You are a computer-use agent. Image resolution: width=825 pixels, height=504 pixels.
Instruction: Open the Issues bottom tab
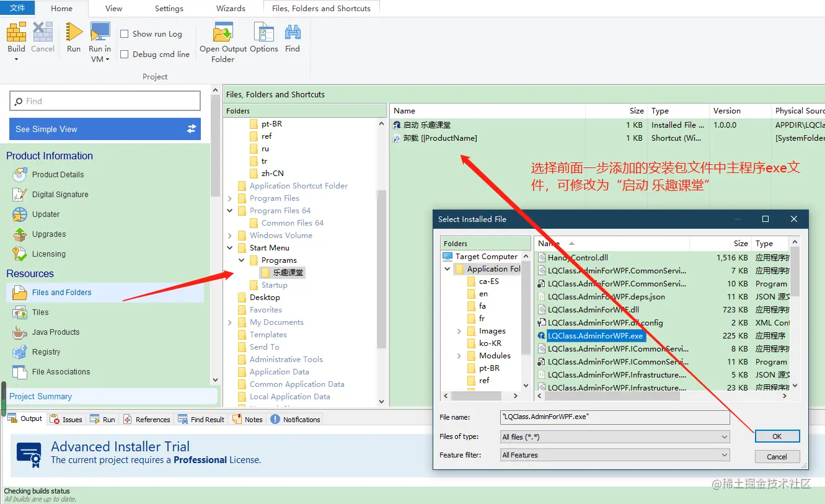point(66,420)
